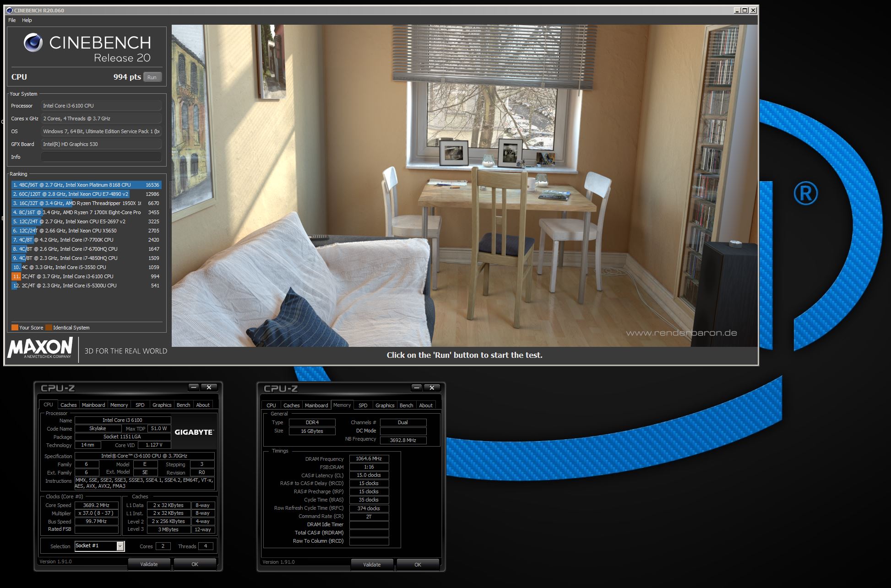Click the Processor field Intel Core i3-6100 CPU
This screenshot has height=588, width=891.
tap(101, 106)
